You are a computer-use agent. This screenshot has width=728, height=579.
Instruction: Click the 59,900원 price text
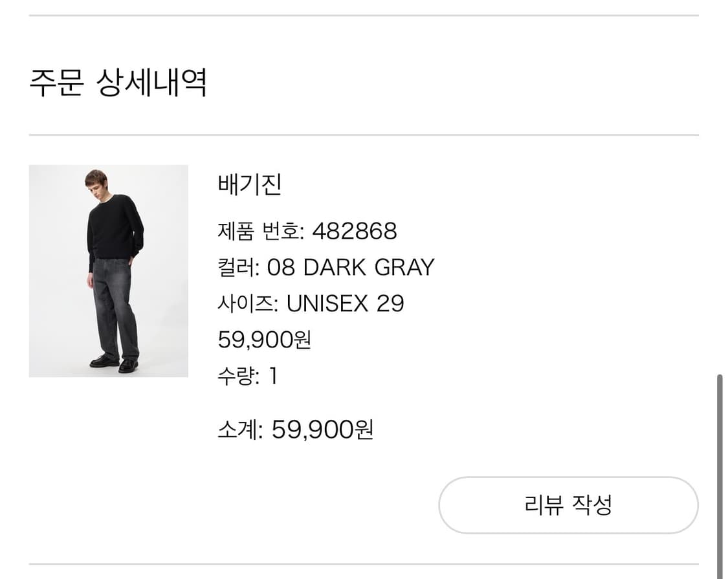(264, 340)
